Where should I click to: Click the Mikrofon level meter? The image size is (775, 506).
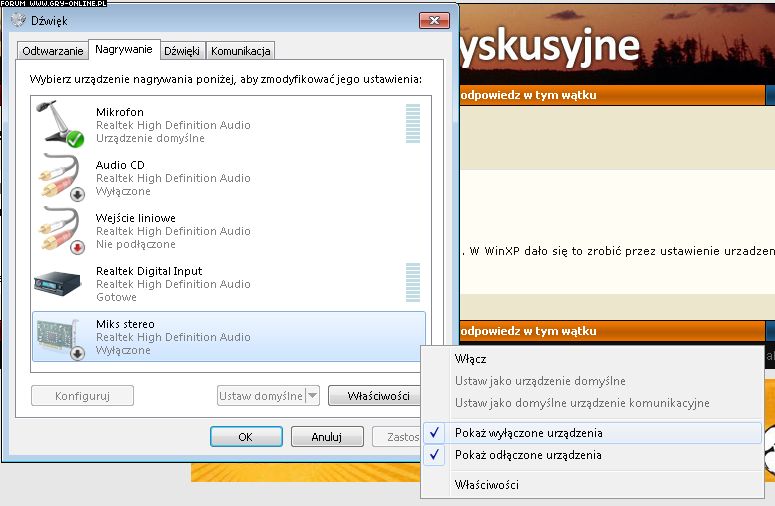coord(413,124)
